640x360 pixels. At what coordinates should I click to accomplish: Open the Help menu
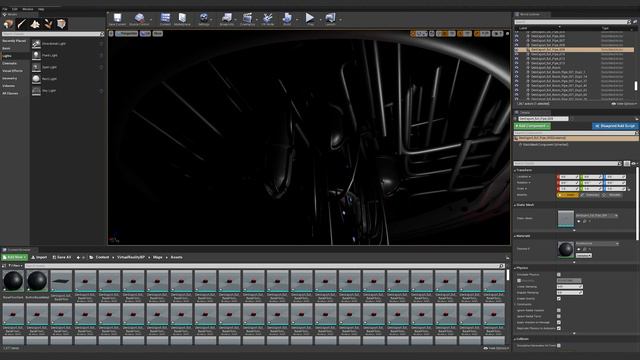[x=41, y=9]
